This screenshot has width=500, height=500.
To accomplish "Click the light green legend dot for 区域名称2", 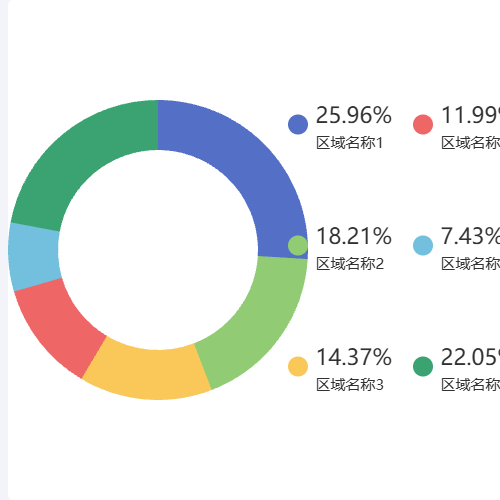I will (x=298, y=245).
